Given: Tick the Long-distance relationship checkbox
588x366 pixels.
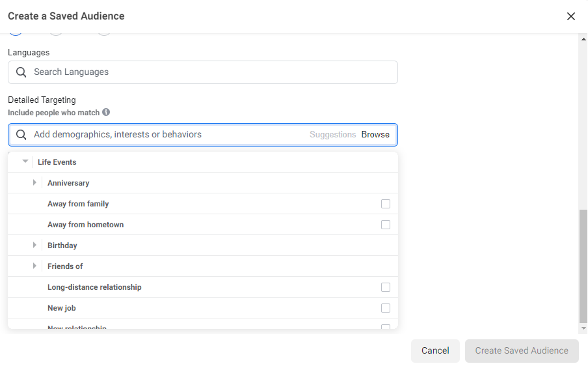Looking at the screenshot, I should coord(386,287).
